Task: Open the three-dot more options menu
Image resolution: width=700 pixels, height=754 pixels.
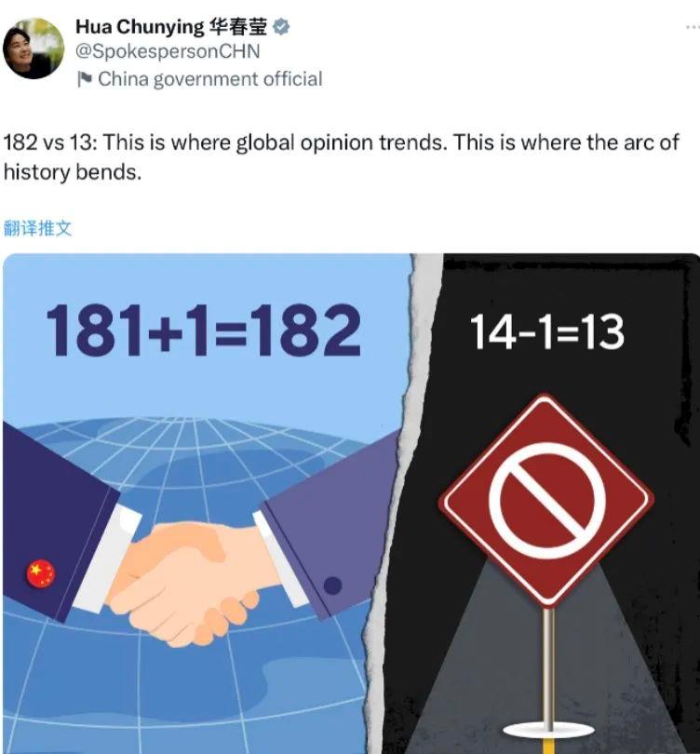Action: [693, 28]
